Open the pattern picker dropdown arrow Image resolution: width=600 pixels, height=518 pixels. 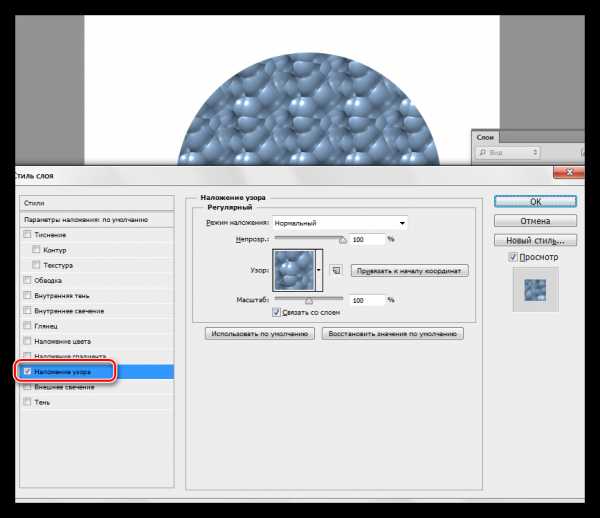point(319,270)
